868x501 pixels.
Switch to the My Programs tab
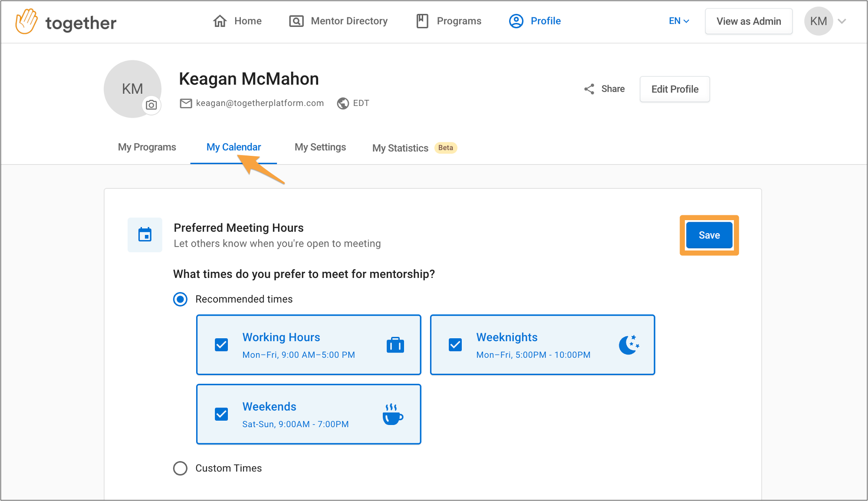click(x=147, y=147)
